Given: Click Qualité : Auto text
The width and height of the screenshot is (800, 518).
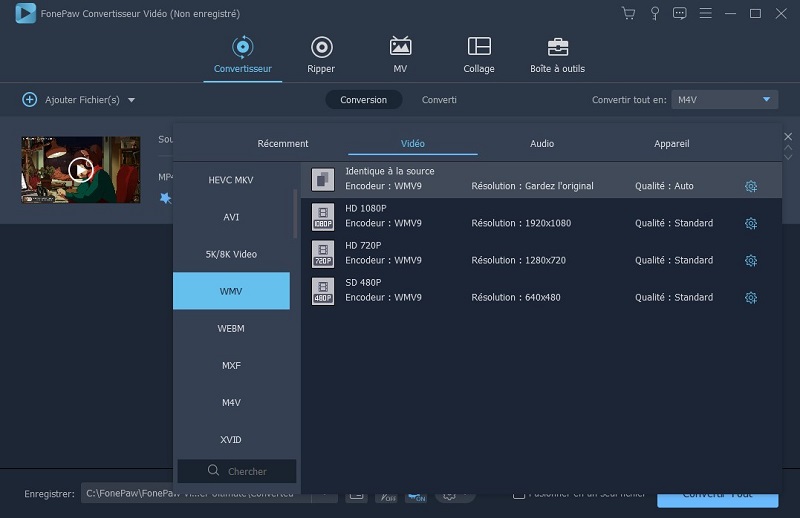Looking at the screenshot, I should (664, 186).
